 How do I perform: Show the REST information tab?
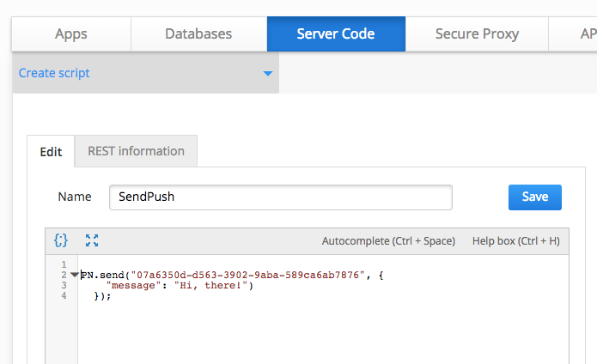[136, 151]
